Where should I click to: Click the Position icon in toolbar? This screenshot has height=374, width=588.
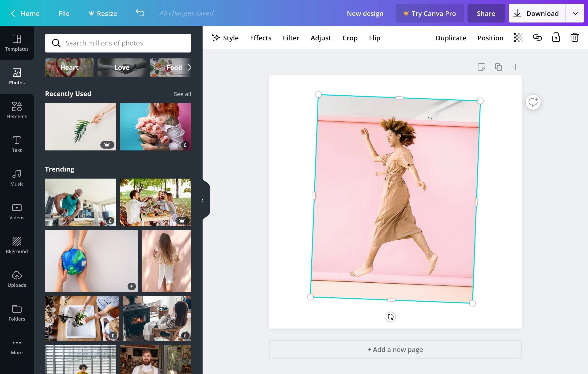click(x=490, y=38)
